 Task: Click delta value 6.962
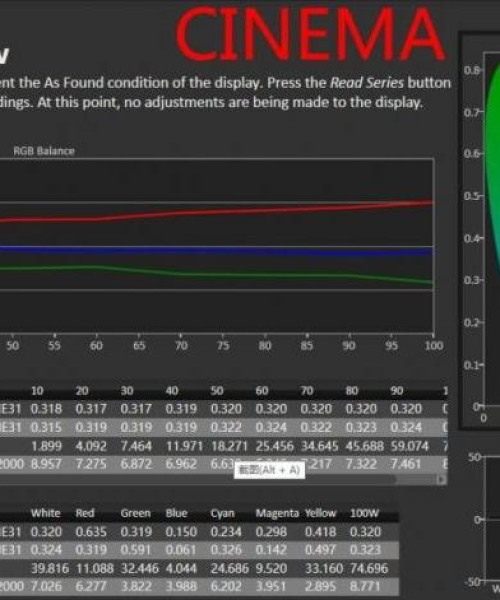(181, 464)
